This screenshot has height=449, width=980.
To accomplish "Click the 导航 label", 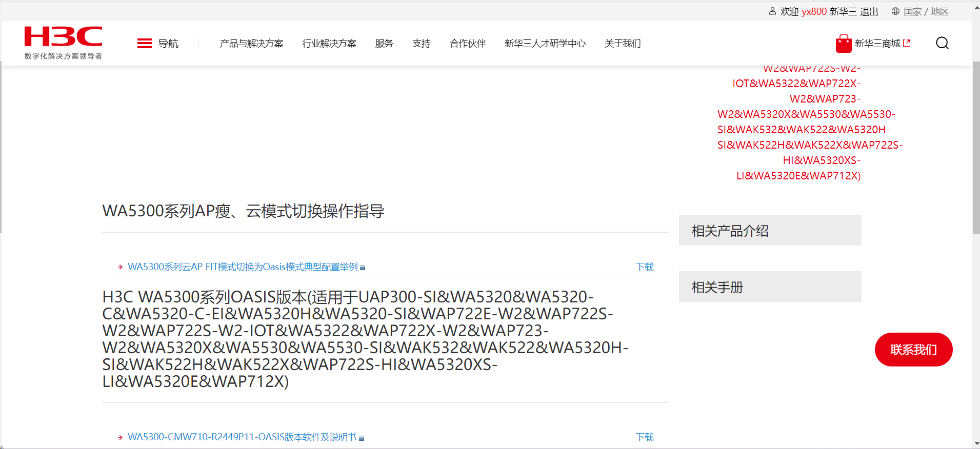I will pyautogui.click(x=168, y=44).
